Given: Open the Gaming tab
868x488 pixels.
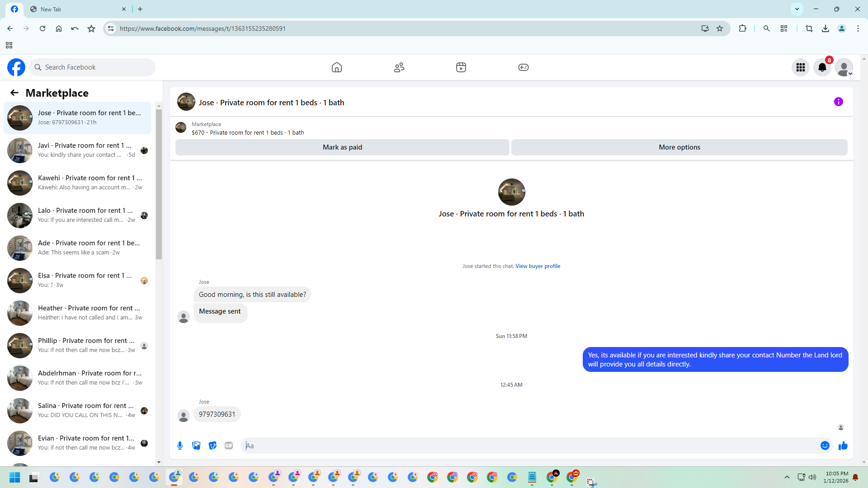Looking at the screenshot, I should (523, 67).
